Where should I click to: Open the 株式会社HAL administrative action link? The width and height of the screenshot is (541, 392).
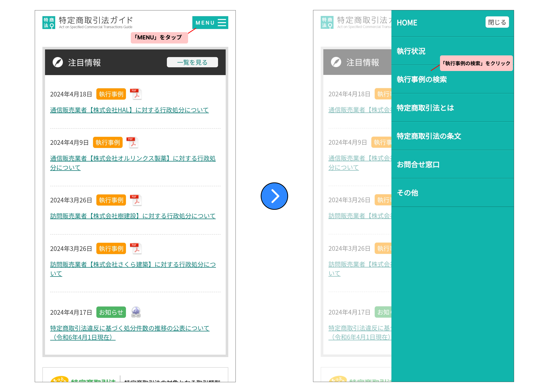(x=129, y=110)
